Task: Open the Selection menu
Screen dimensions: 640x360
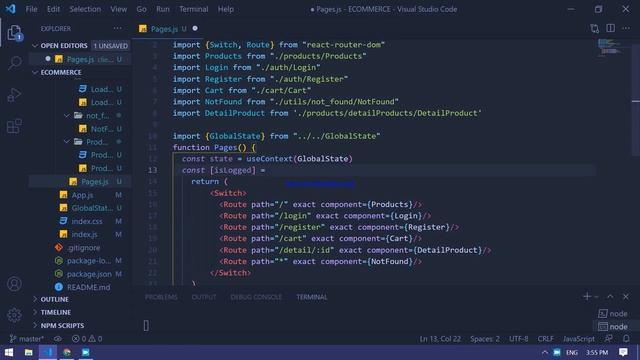Action: pyautogui.click(x=85, y=9)
